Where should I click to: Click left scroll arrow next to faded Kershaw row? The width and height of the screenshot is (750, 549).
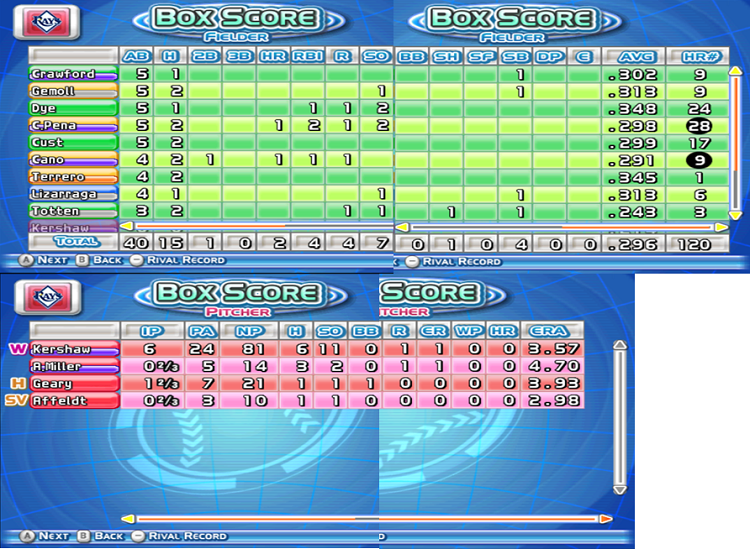tap(126, 225)
